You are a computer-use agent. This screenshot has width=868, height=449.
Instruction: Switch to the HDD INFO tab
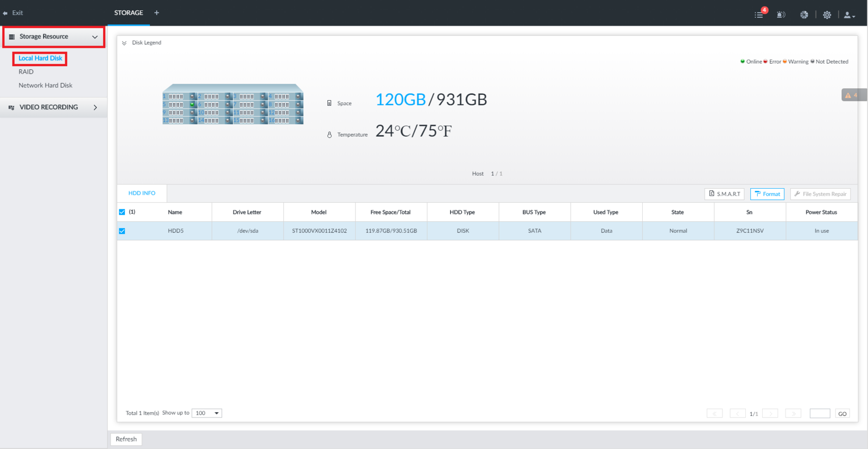pyautogui.click(x=142, y=193)
